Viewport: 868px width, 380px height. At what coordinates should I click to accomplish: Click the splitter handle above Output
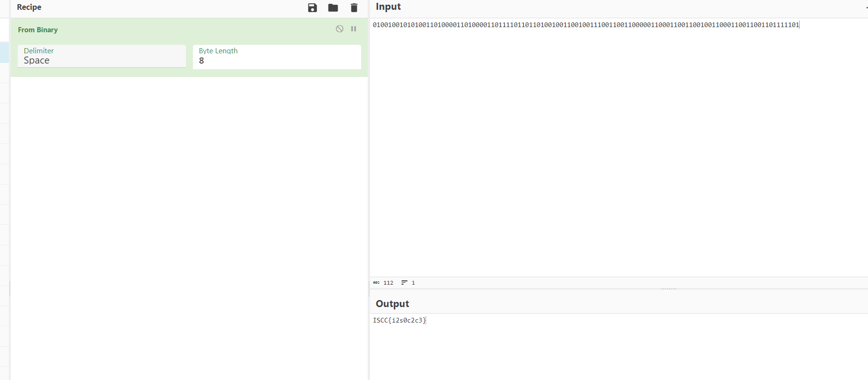(x=669, y=289)
